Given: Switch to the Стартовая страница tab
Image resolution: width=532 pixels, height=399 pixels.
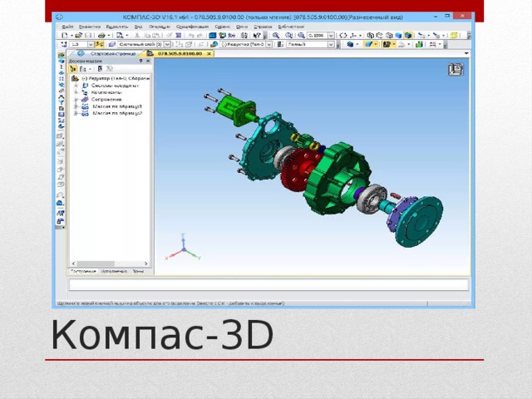Looking at the screenshot, I should coord(108,53).
